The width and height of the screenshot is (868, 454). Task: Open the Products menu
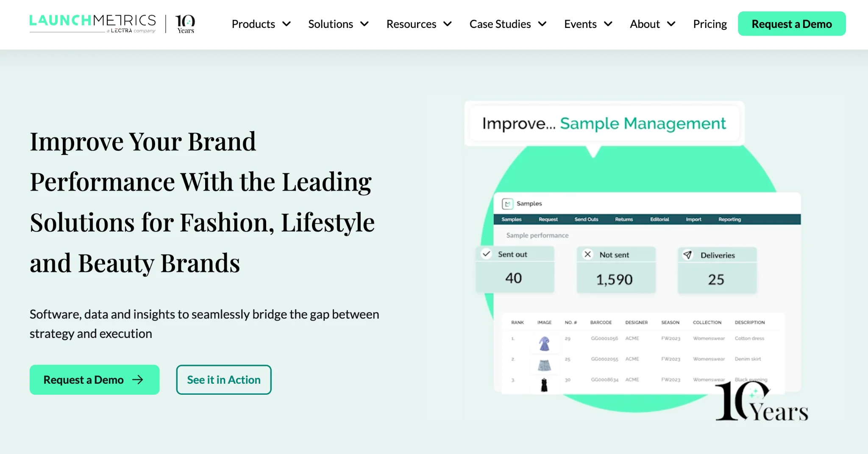253,24
